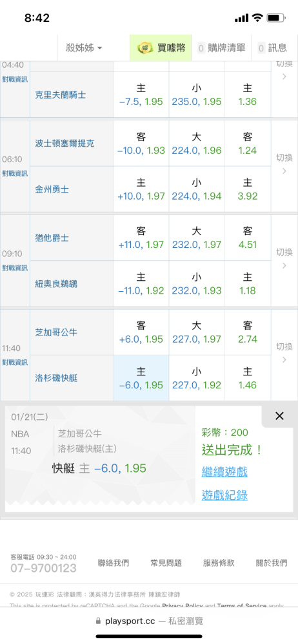Open the 遊戲紀錄 link
This screenshot has height=644, width=298.
pyautogui.click(x=224, y=495)
